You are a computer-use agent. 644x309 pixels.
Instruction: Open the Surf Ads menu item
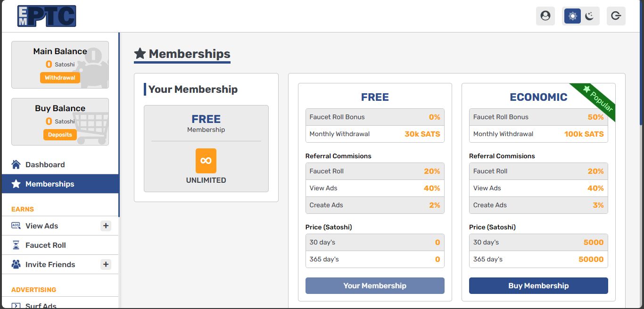pyautogui.click(x=41, y=305)
